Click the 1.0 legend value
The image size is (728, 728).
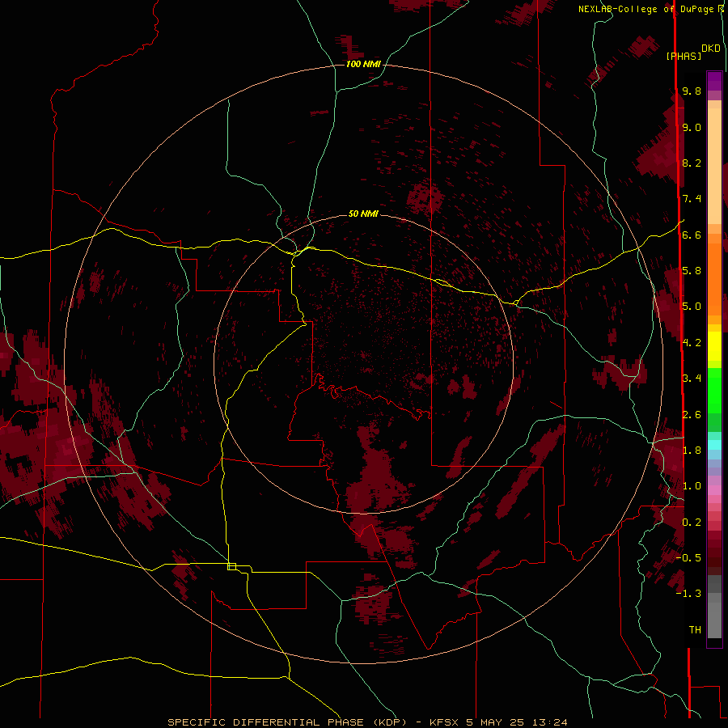tap(692, 486)
